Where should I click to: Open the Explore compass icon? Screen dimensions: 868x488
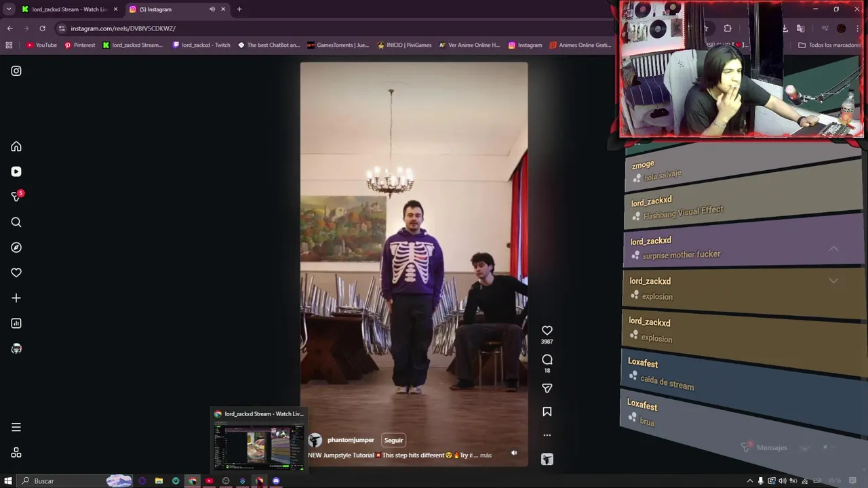coord(16,247)
